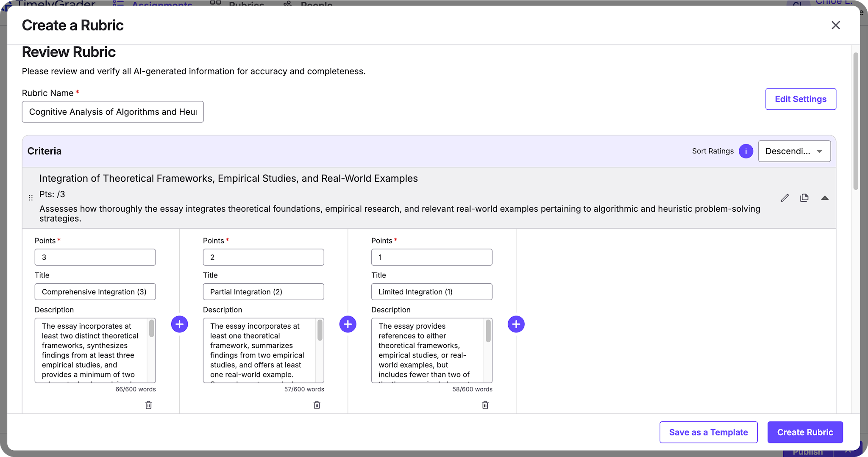Click the Rubric Name input field

point(113,112)
